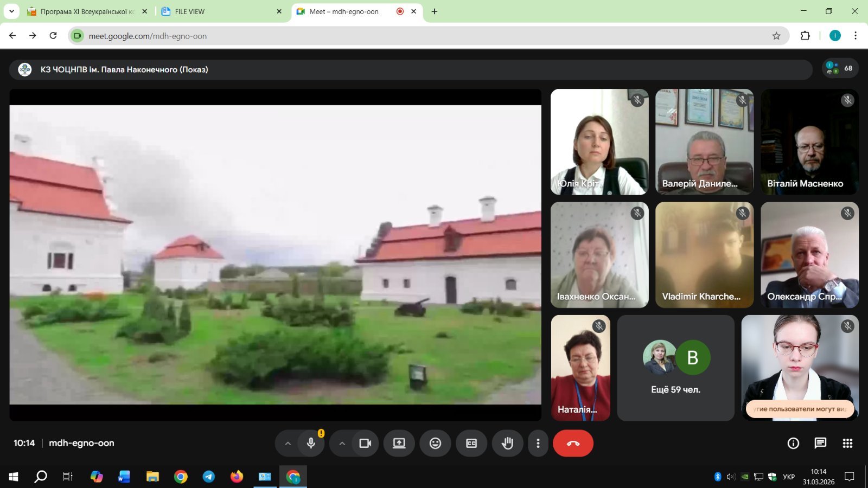Click the Ещё 59 чел. tile
The height and width of the screenshot is (488, 868).
coord(675,368)
